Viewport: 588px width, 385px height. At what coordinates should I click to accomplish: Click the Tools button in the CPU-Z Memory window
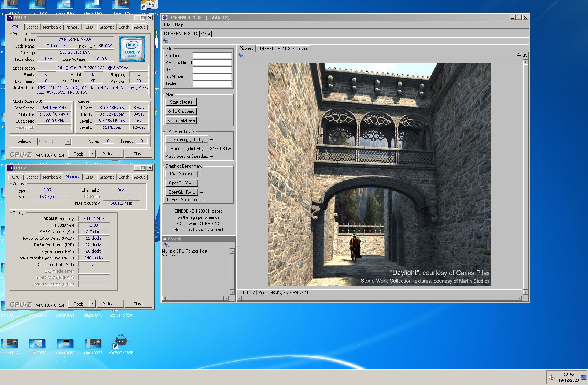click(79, 304)
